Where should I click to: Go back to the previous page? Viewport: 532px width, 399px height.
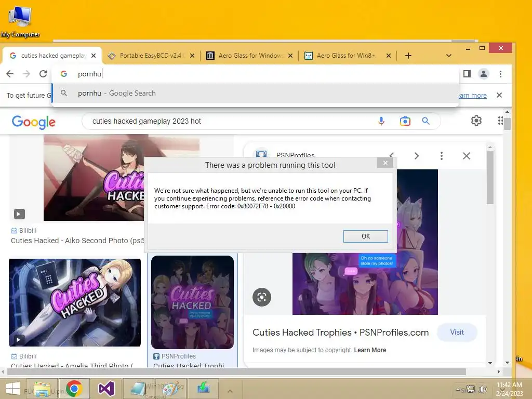coord(10,74)
